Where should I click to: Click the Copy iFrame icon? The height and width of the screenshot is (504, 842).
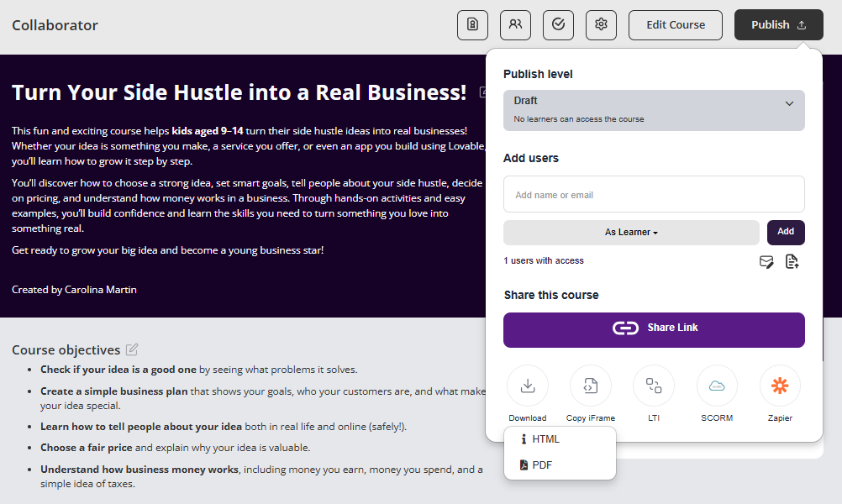click(x=591, y=386)
